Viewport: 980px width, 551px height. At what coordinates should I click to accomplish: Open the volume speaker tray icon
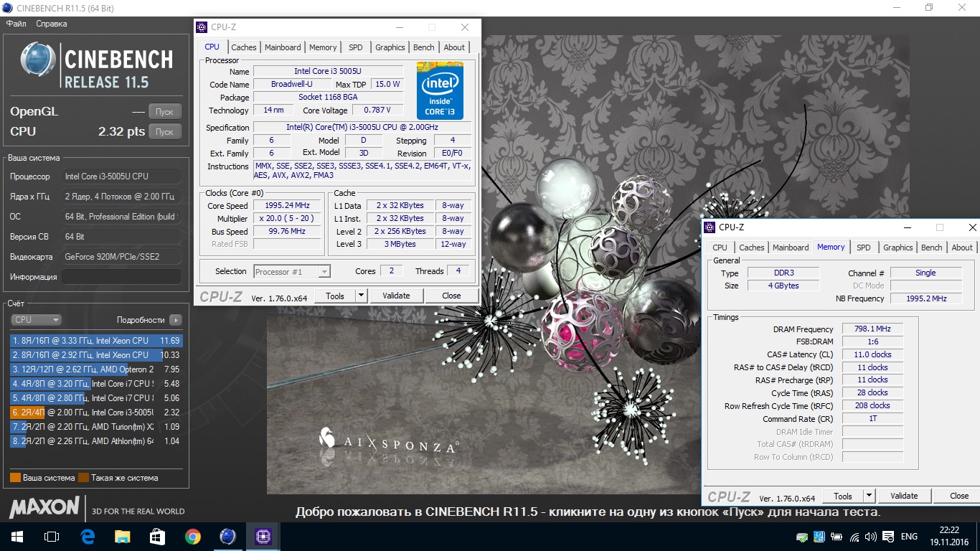coord(871,537)
